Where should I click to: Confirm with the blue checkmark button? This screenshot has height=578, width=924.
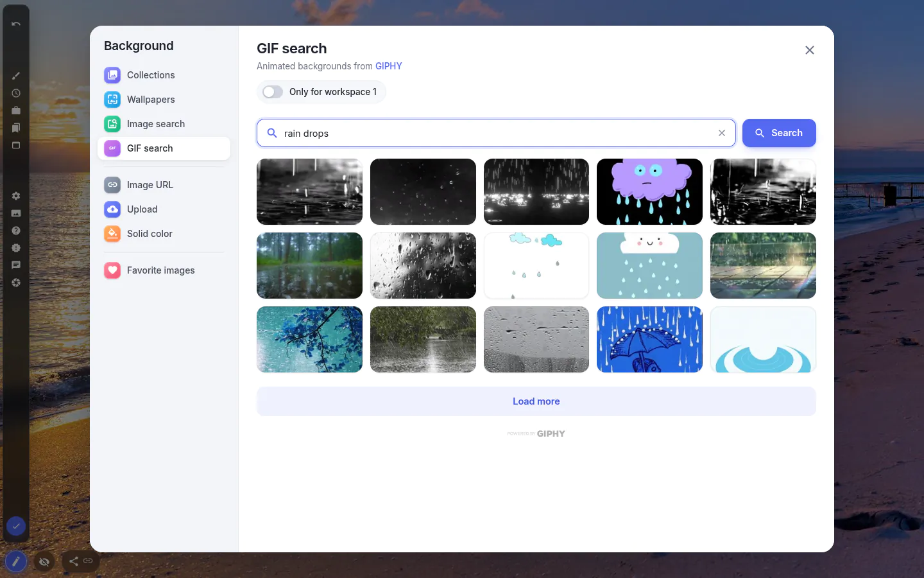(16, 527)
